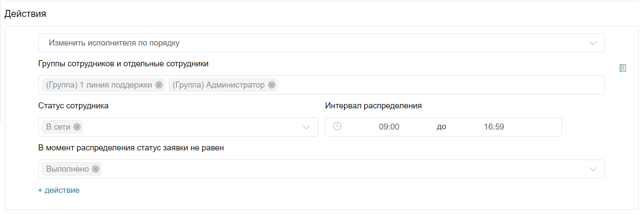Click the "Интервал распределения" field label
Image resolution: width=644 pixels, height=215 pixels.
[x=373, y=105]
